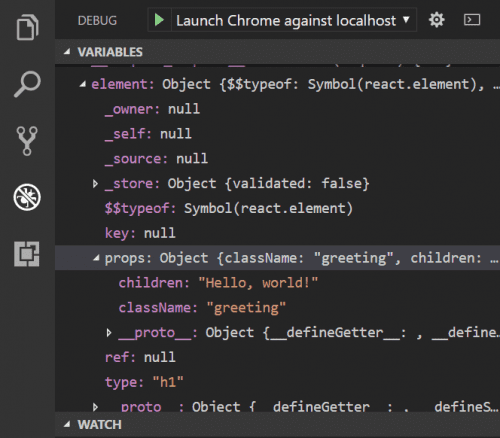Open the Source Control view
Screen dimensions: 500x438
(x=27, y=141)
